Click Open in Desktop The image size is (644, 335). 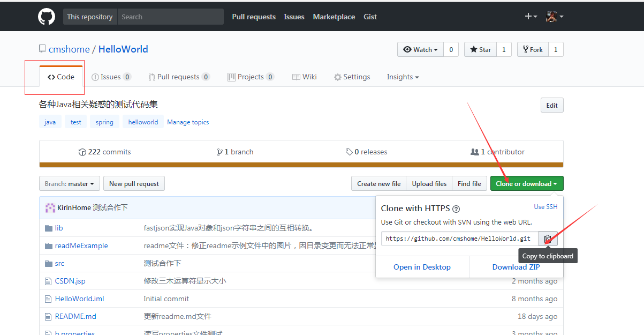tap(422, 267)
